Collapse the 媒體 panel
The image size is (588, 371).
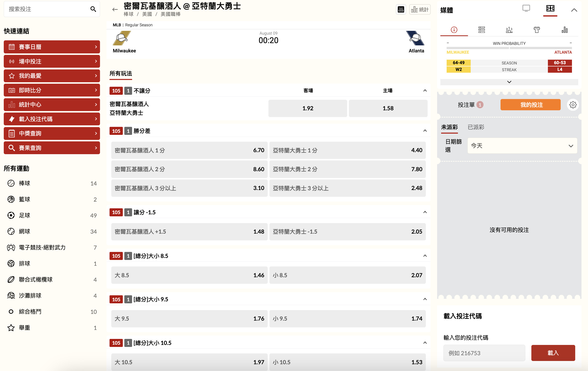(574, 10)
